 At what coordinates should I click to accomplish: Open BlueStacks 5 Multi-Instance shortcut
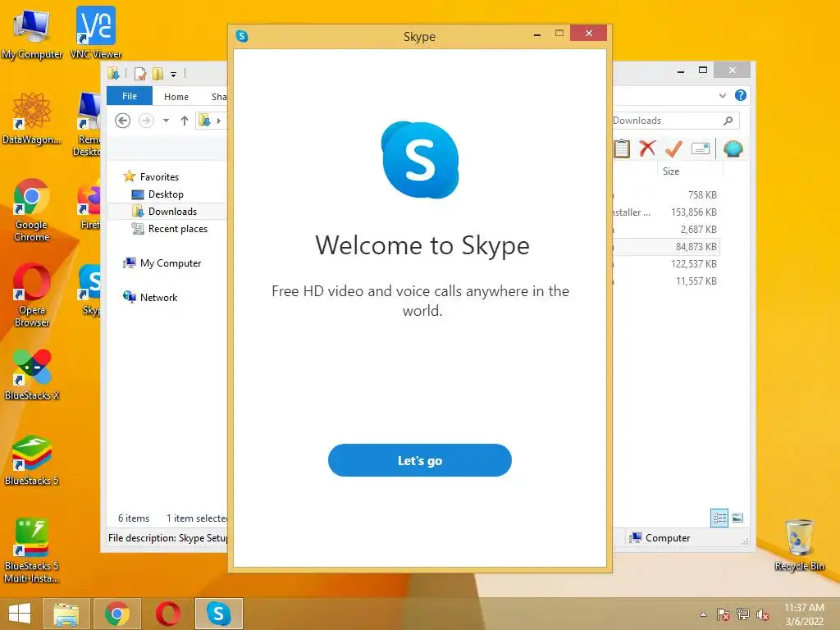32,550
